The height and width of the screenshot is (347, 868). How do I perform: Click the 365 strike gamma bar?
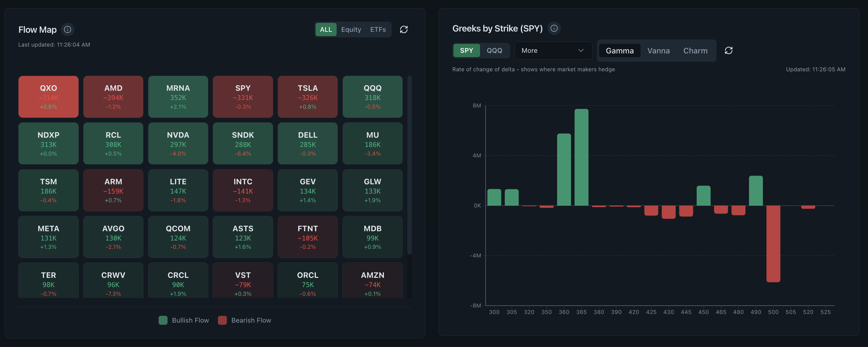[x=581, y=157]
